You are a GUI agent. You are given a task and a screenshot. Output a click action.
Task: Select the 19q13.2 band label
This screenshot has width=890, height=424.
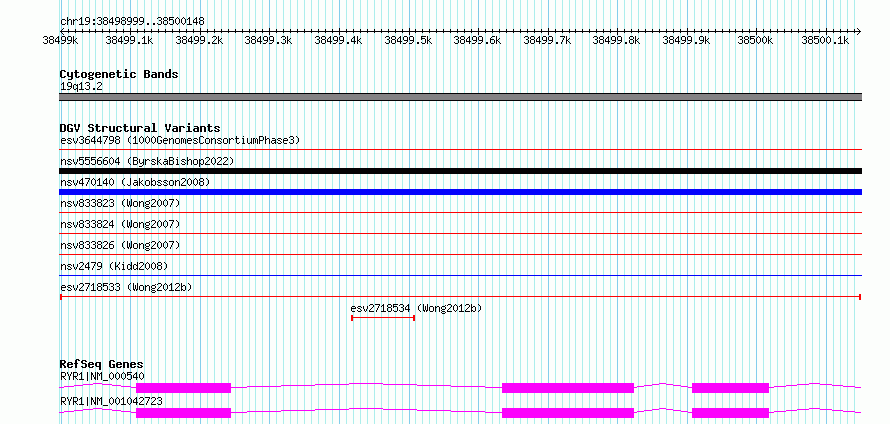click(81, 87)
